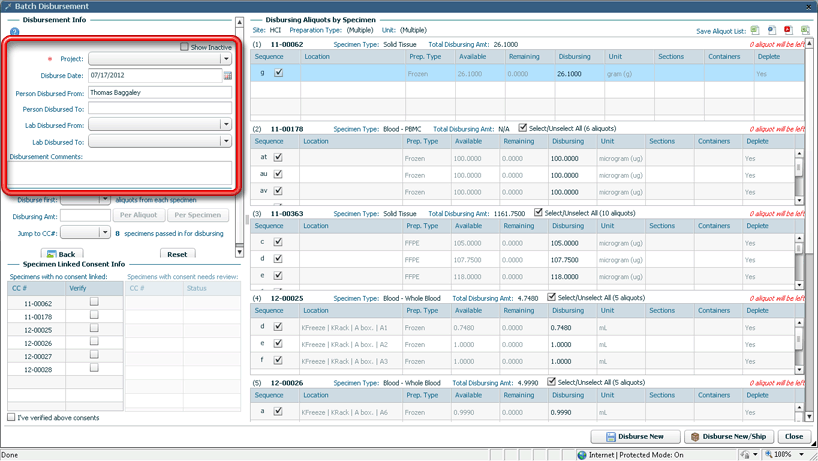
Task: Check Verify box for CC# 12-00026
Action: 94,341
